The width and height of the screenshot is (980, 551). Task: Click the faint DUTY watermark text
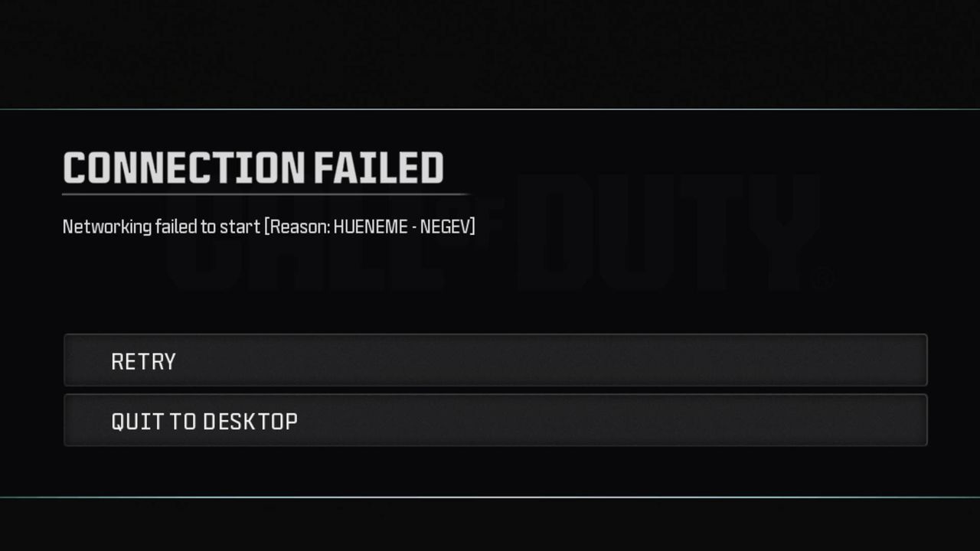pyautogui.click(x=674, y=230)
